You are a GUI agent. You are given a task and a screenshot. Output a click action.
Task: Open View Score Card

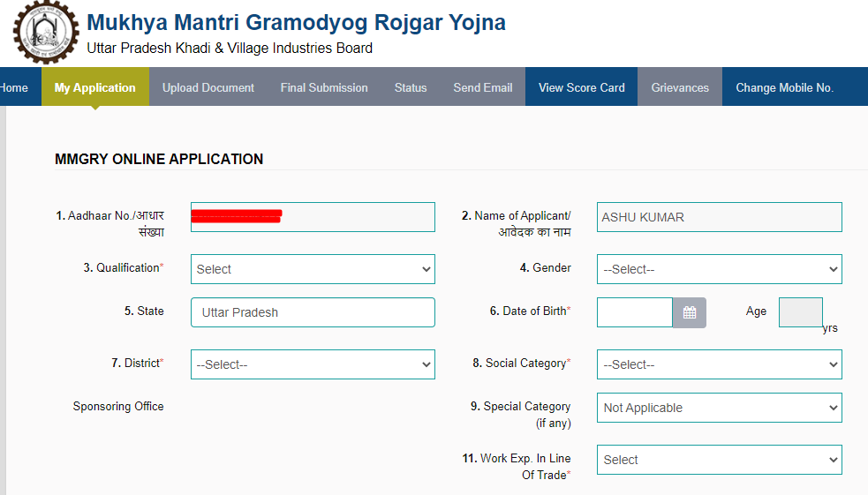click(581, 86)
